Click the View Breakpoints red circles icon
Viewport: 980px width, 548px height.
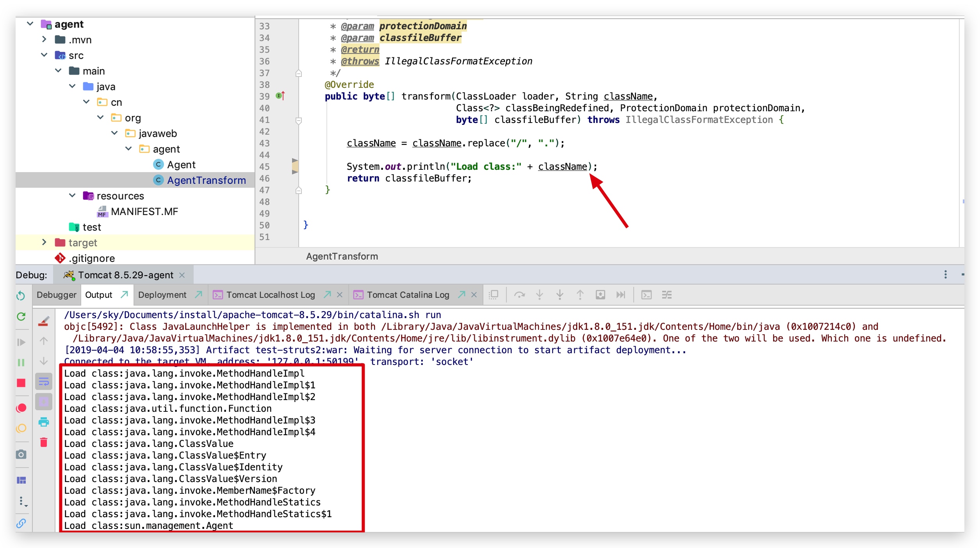21,408
